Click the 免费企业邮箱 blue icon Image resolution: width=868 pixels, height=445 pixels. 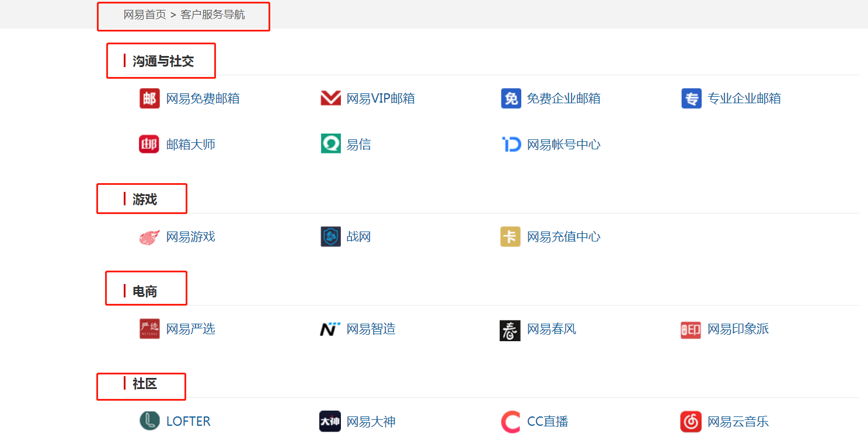(511, 99)
